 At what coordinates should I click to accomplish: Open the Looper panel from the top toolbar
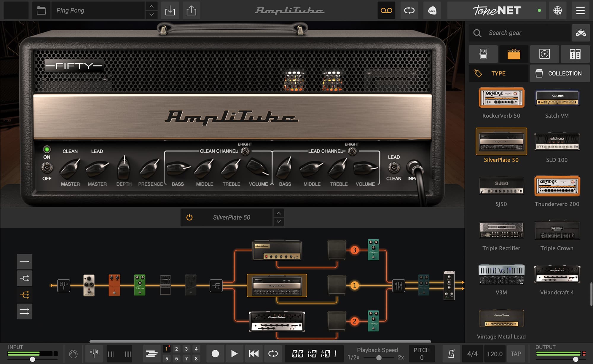click(386, 10)
